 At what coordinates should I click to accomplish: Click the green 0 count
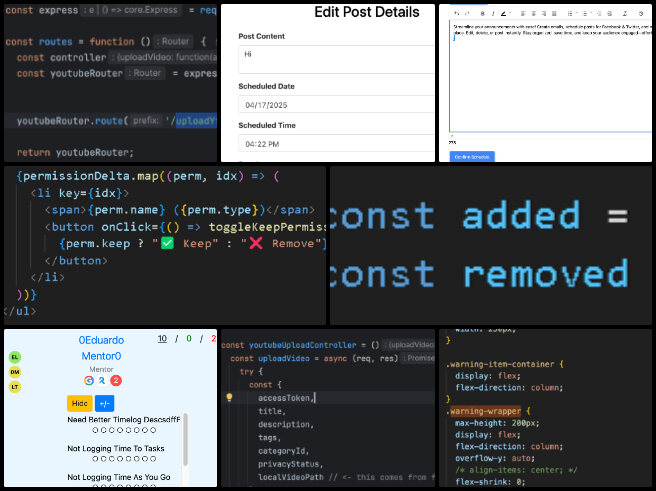pos(189,338)
